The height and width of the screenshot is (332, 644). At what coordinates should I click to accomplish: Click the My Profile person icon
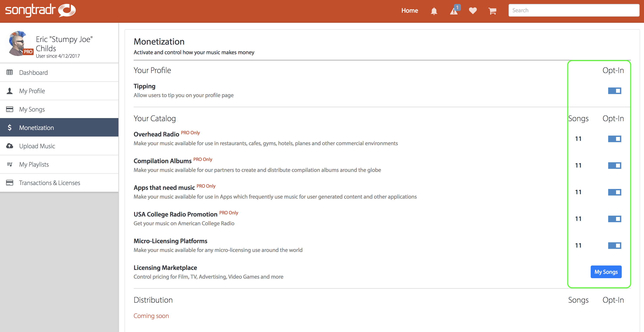pos(9,91)
